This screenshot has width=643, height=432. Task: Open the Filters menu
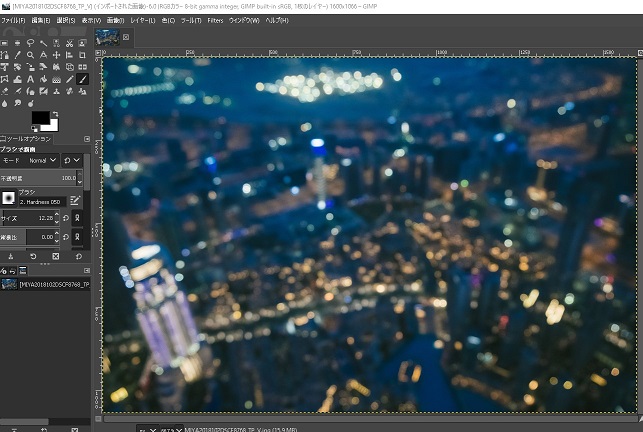tap(215, 20)
